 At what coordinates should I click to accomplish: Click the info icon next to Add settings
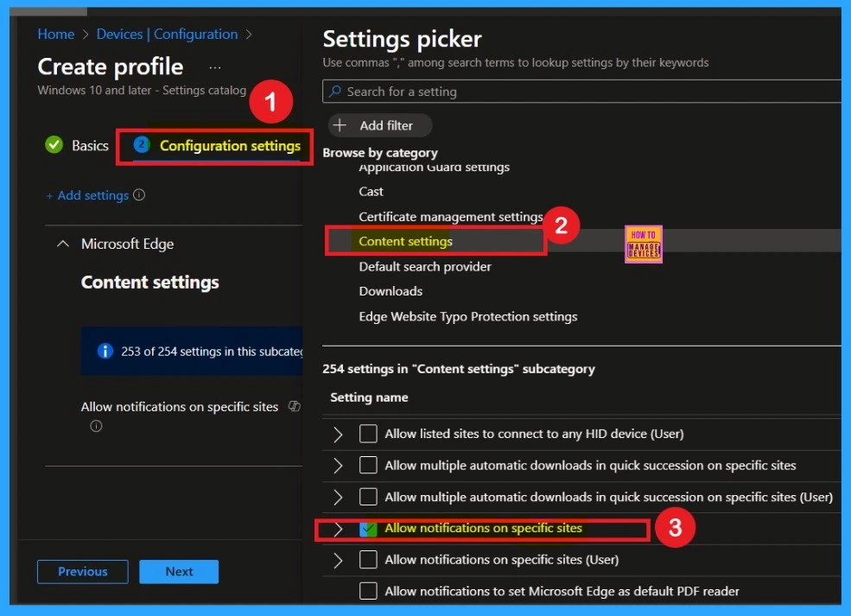(139, 195)
